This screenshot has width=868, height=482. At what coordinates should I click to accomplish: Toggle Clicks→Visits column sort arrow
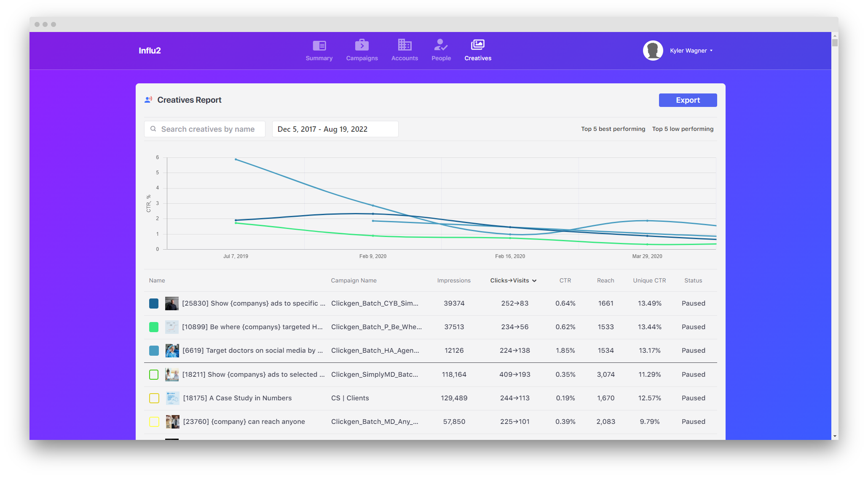(534, 281)
